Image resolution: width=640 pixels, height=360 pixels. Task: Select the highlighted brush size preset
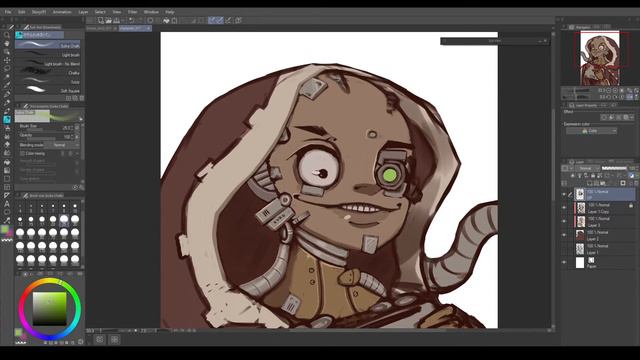point(64,220)
